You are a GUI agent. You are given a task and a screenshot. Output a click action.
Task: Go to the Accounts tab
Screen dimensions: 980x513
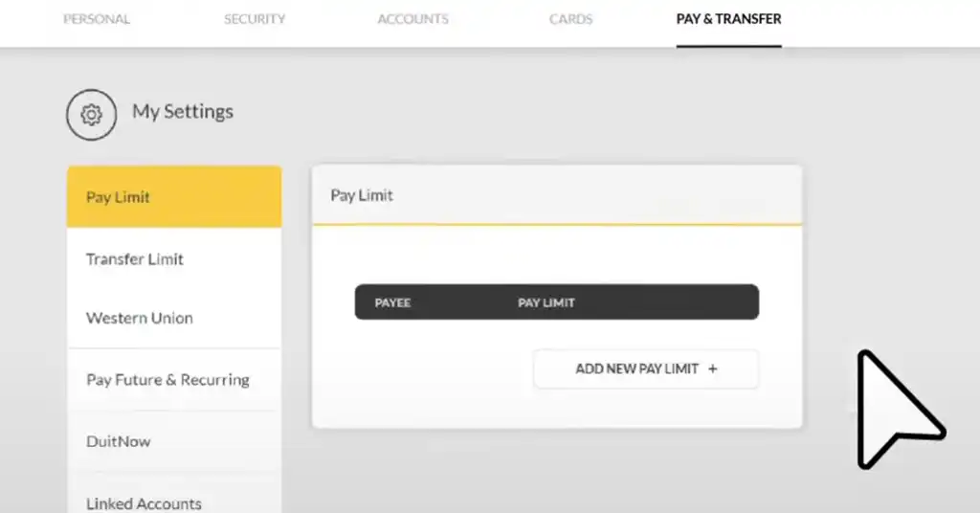[x=412, y=19]
